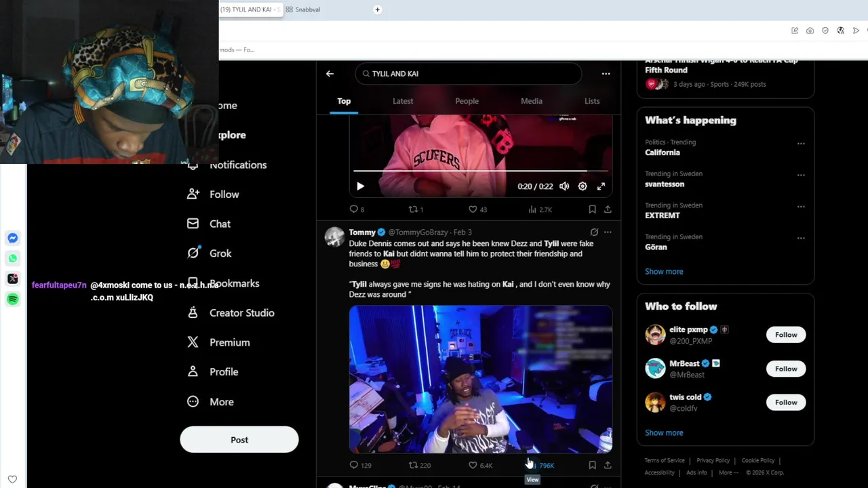Image resolution: width=868 pixels, height=488 pixels.
Task: Open Grok in sidebar
Action: coord(210,253)
